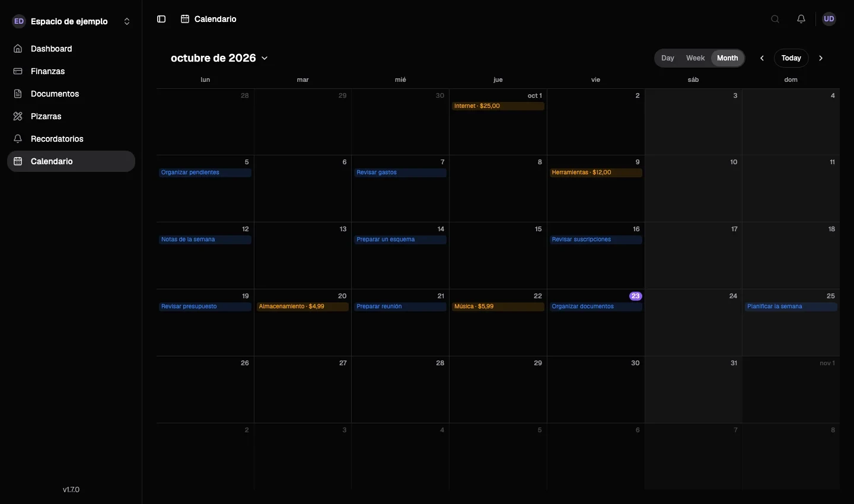Open notifications bell in top bar
The width and height of the screenshot is (854, 504).
click(x=801, y=19)
